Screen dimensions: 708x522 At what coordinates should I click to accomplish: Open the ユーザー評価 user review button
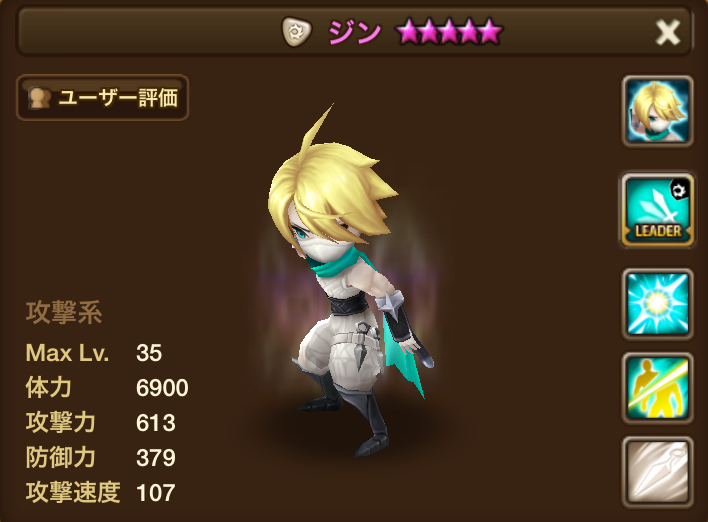pyautogui.click(x=102, y=98)
